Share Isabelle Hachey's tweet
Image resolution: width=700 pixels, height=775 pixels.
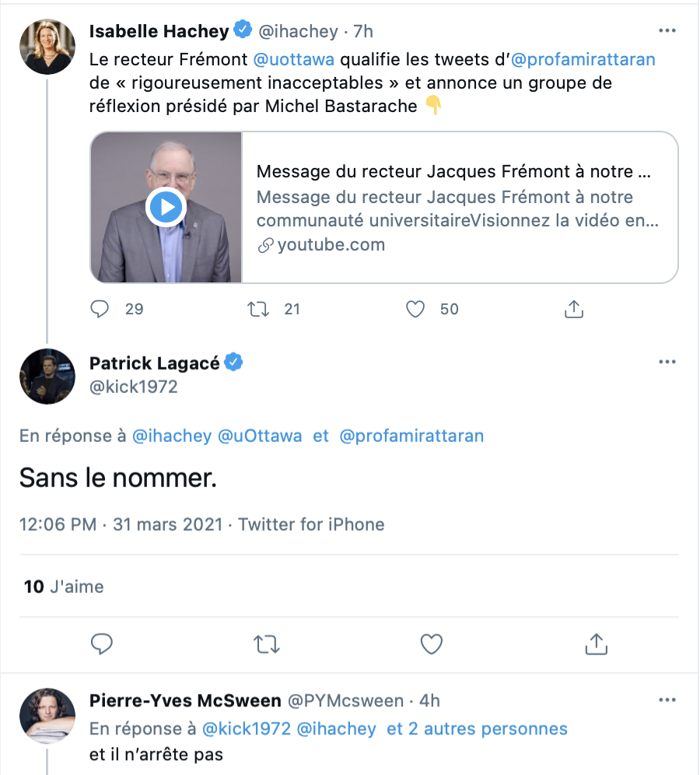point(573,309)
